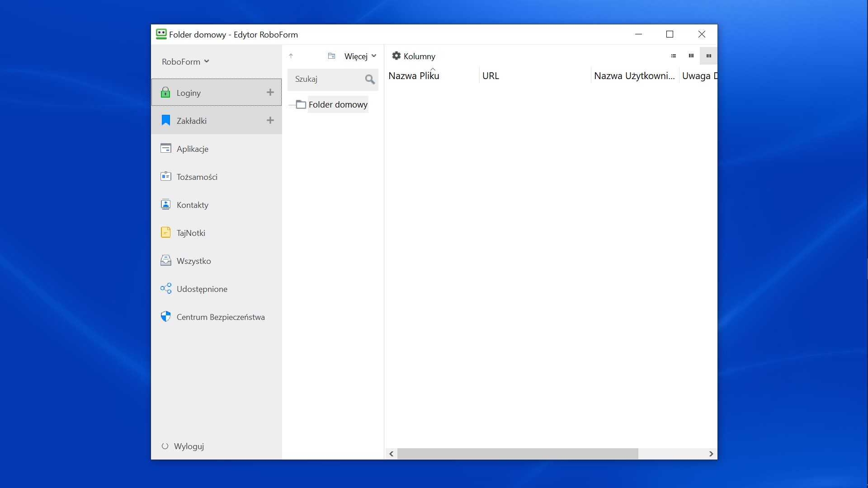
Task: Click the horizontal scrollbar right arrow
Action: click(x=711, y=454)
